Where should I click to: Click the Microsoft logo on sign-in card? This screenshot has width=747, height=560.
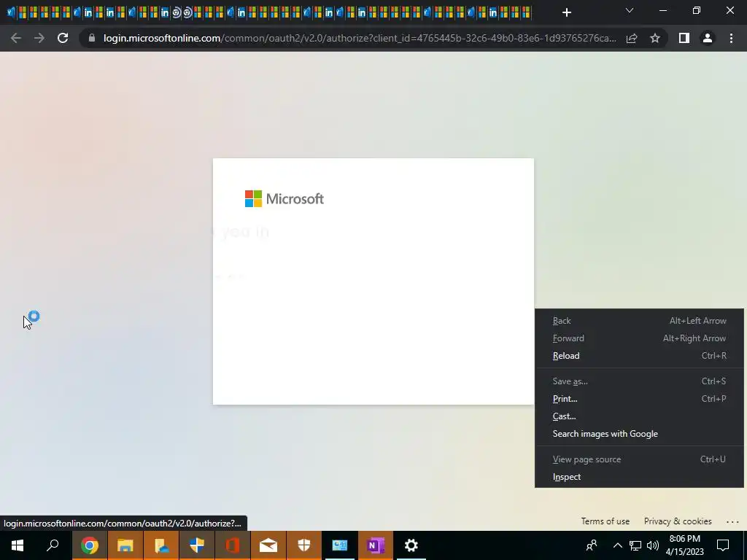pos(285,198)
